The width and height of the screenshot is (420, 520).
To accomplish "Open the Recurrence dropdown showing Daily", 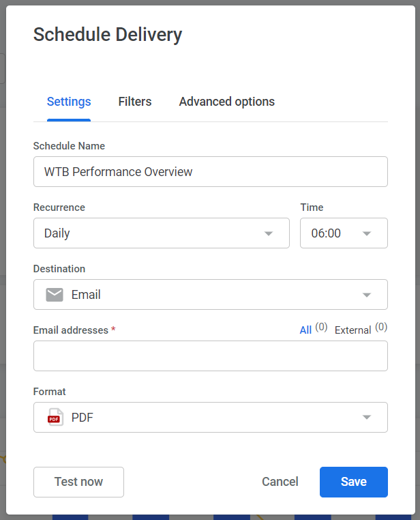I will [162, 233].
